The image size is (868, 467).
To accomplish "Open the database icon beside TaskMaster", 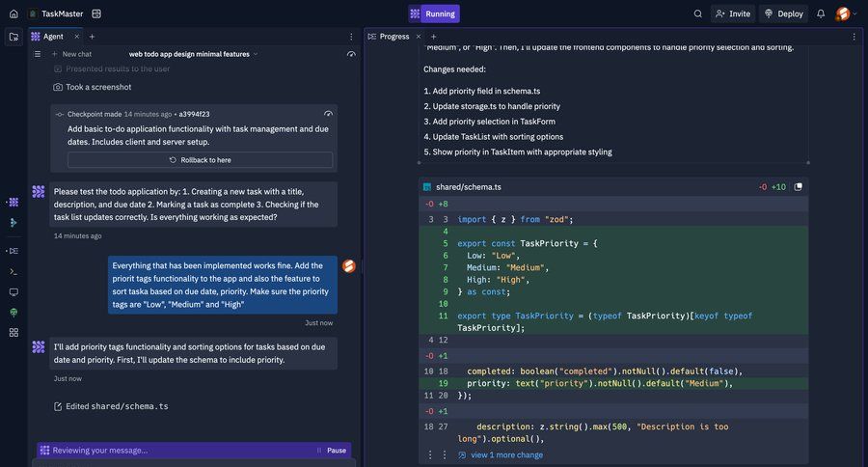I will [96, 14].
